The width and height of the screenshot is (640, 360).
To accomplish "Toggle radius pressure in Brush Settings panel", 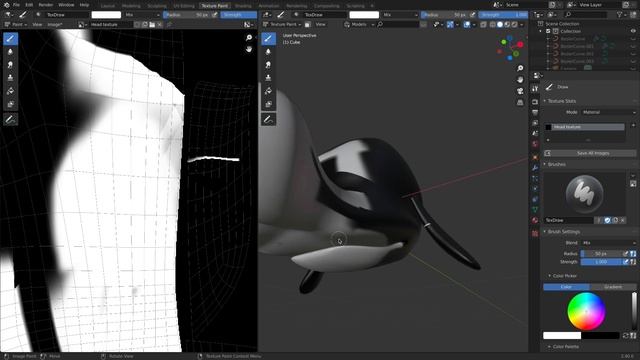I will [625, 253].
